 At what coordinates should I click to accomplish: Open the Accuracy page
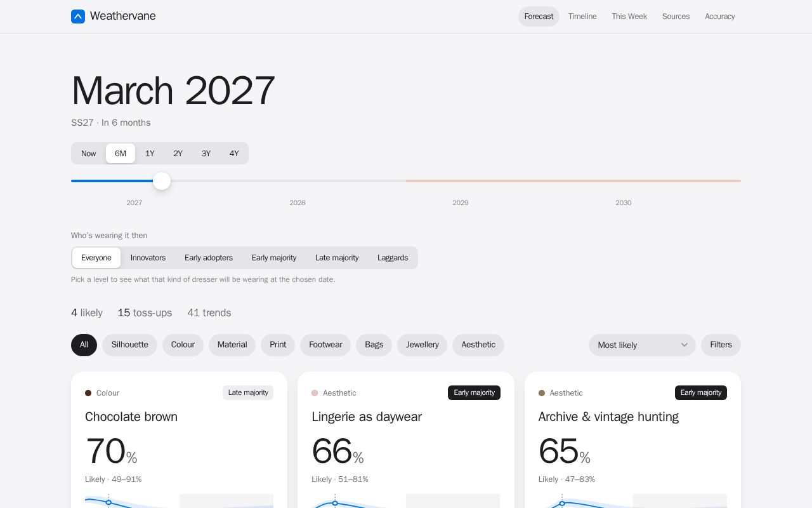point(720,17)
